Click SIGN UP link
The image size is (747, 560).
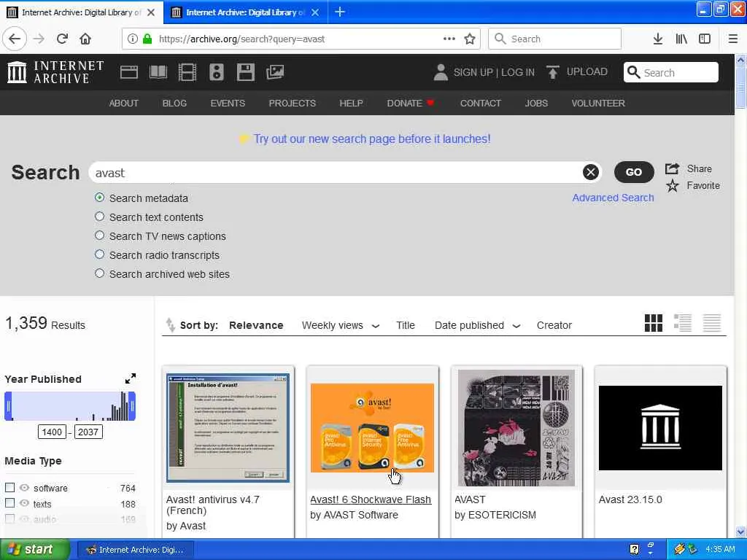pos(473,72)
